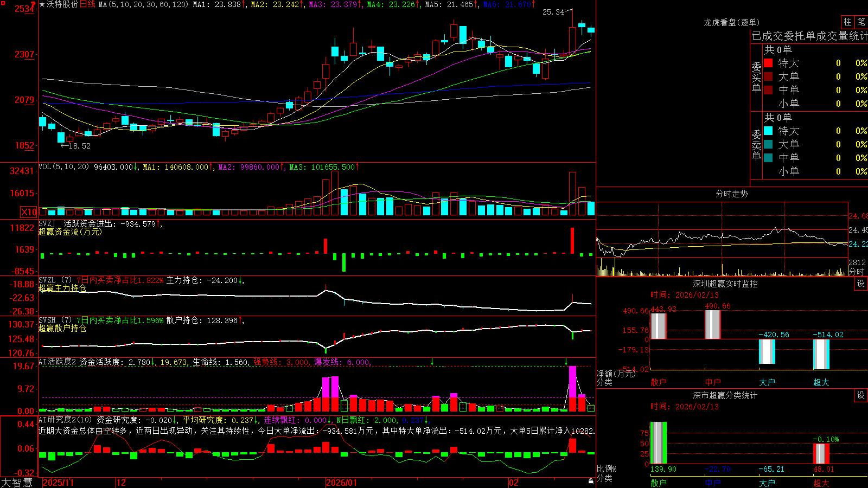Click the 龙虎看盘(逐单) panel title
Image resolution: width=868 pixels, height=488 pixels.
[731, 22]
